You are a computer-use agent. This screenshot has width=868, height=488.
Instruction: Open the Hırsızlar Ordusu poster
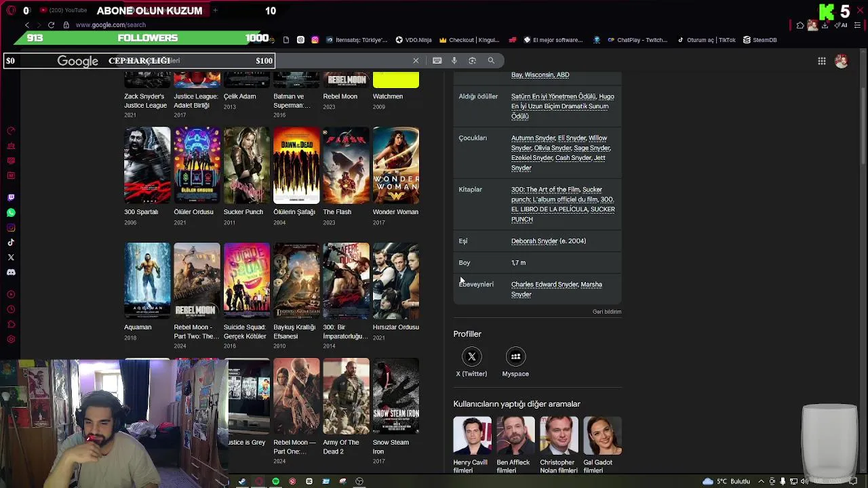(396, 281)
